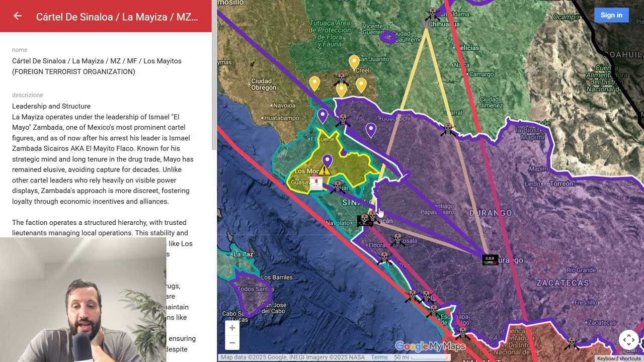Click the purple pin above Los Mochis
The height and width of the screenshot is (362, 644).
coord(328,161)
